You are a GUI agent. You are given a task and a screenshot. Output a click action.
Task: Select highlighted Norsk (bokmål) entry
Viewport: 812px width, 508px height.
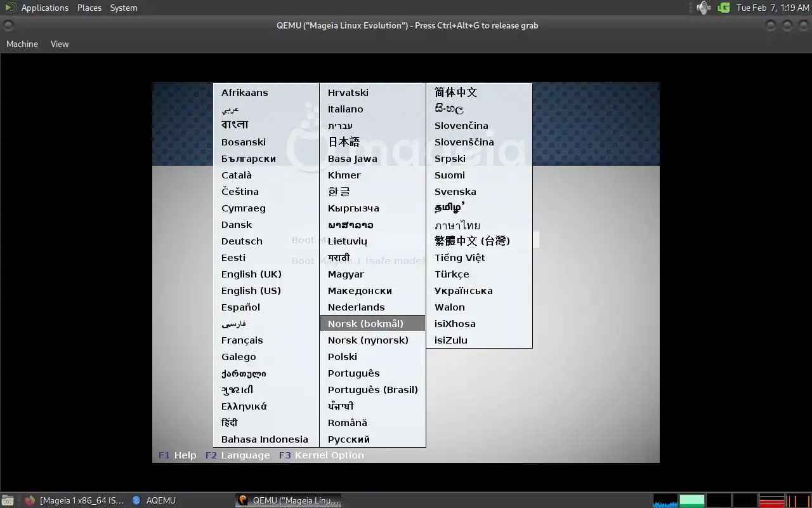pyautogui.click(x=373, y=324)
